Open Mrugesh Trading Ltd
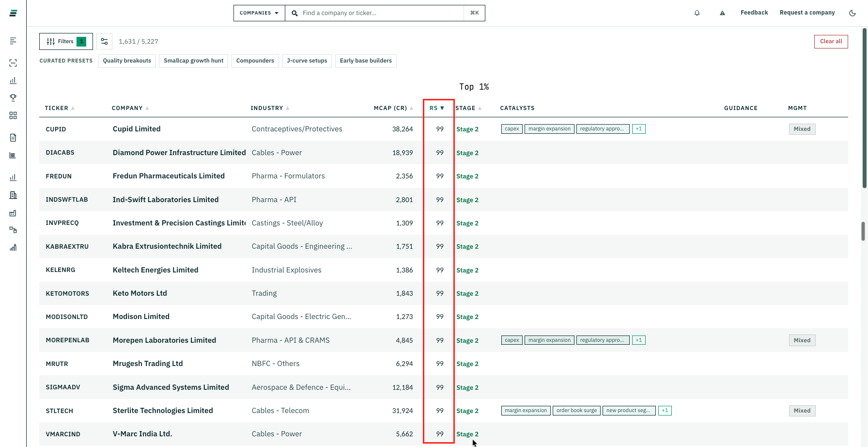This screenshot has height=447, width=868. tap(148, 364)
